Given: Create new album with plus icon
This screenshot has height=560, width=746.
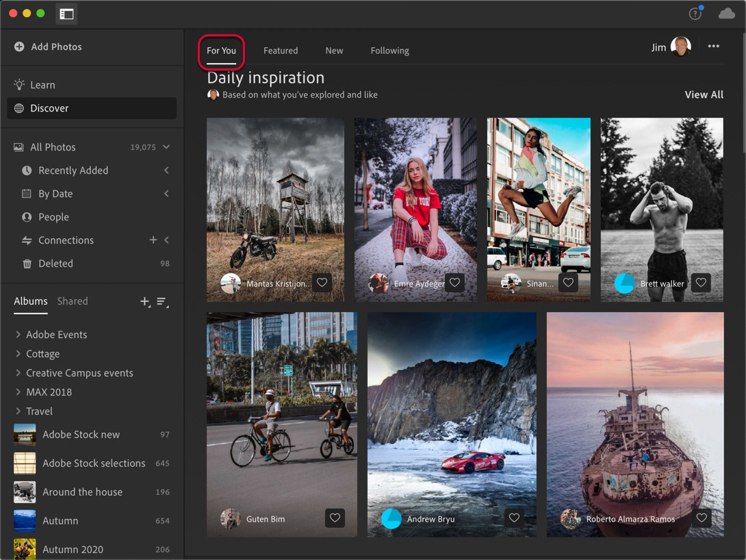Looking at the screenshot, I should (x=145, y=302).
